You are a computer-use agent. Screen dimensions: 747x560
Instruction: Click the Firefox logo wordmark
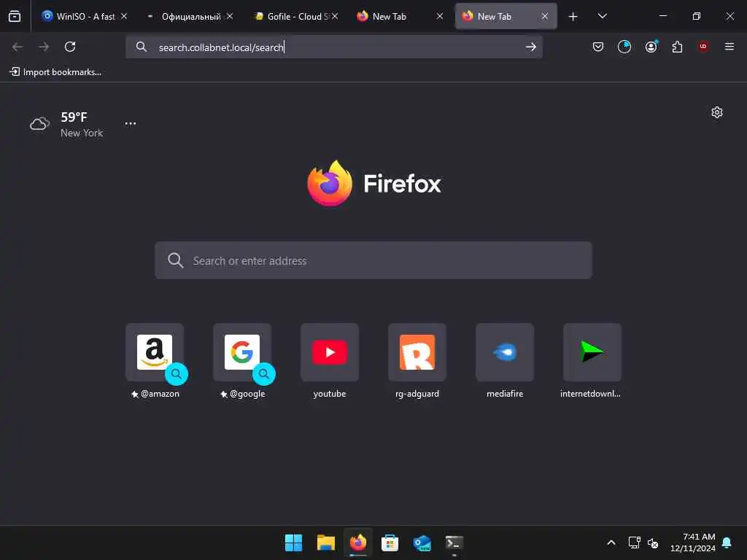click(x=374, y=183)
